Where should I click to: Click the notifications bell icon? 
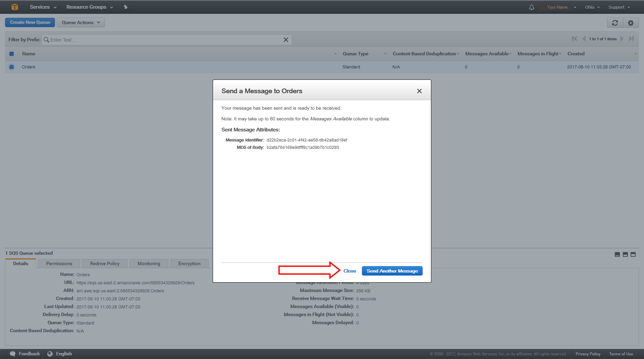coord(532,7)
